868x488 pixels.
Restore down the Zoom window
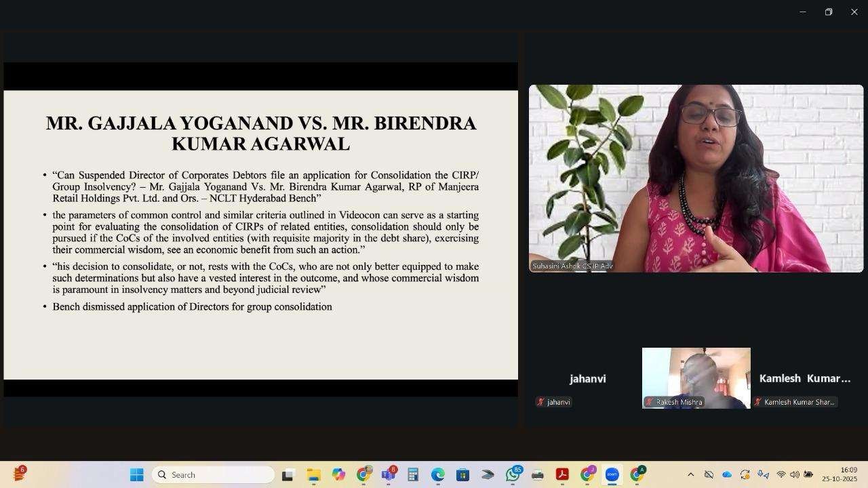click(x=828, y=12)
